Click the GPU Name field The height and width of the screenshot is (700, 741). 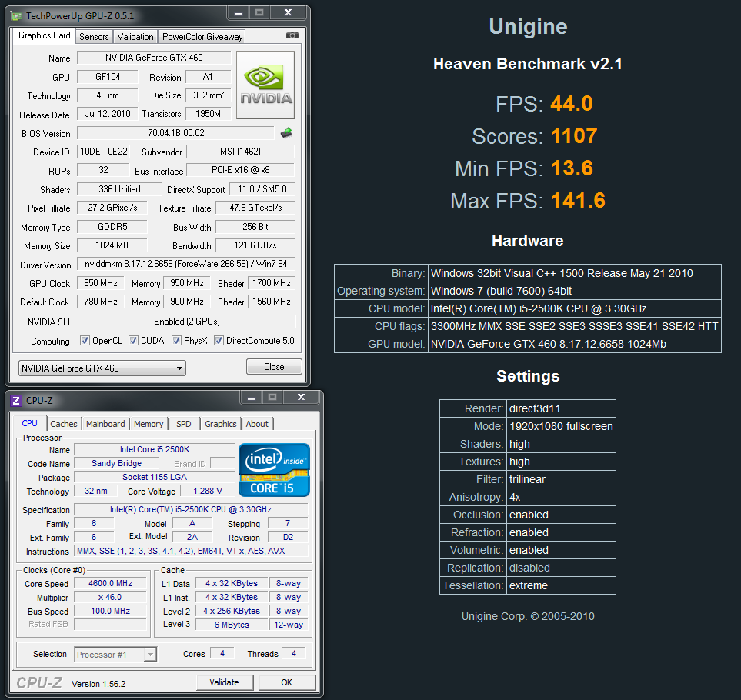(x=154, y=58)
